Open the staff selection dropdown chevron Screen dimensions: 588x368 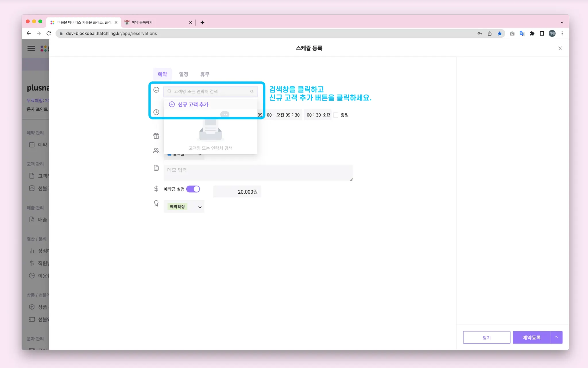pos(200,155)
